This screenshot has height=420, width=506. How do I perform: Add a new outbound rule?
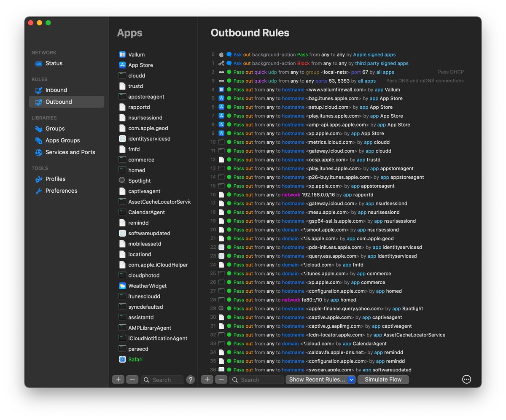207,380
